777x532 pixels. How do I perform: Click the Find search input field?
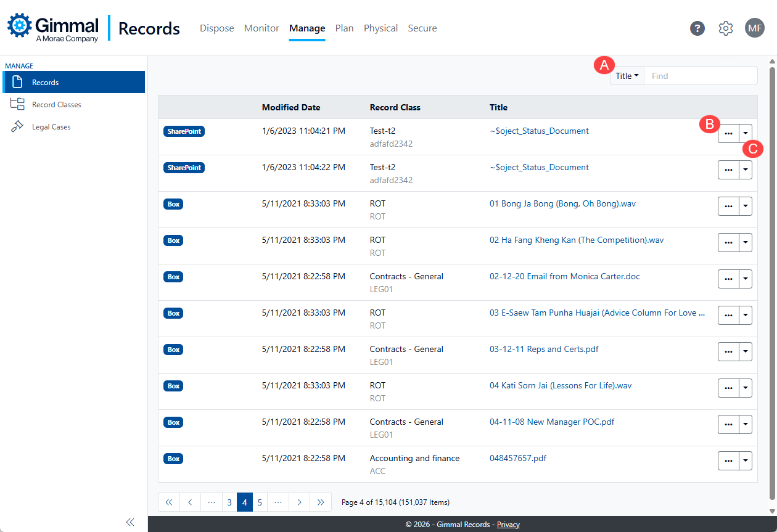click(700, 76)
